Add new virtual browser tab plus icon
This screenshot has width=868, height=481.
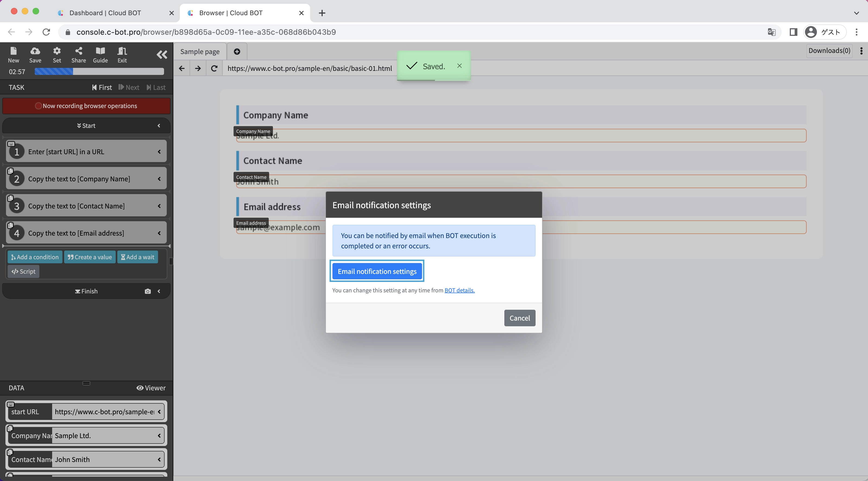coord(237,51)
